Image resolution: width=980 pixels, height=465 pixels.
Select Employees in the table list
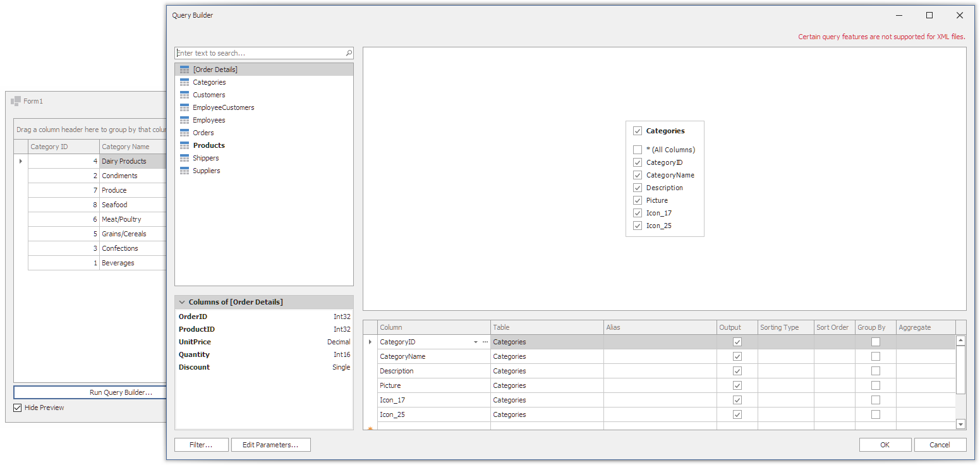pos(264,120)
